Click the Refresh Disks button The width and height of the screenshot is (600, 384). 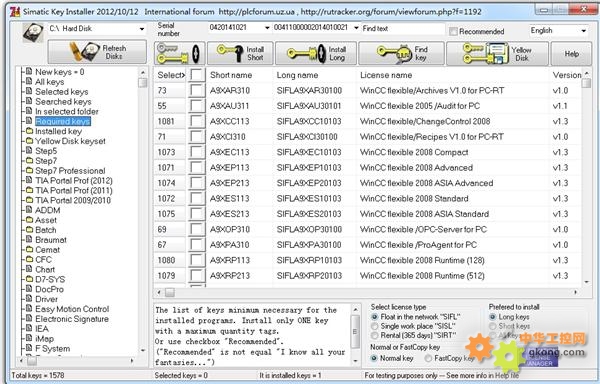pyautogui.click(x=97, y=52)
